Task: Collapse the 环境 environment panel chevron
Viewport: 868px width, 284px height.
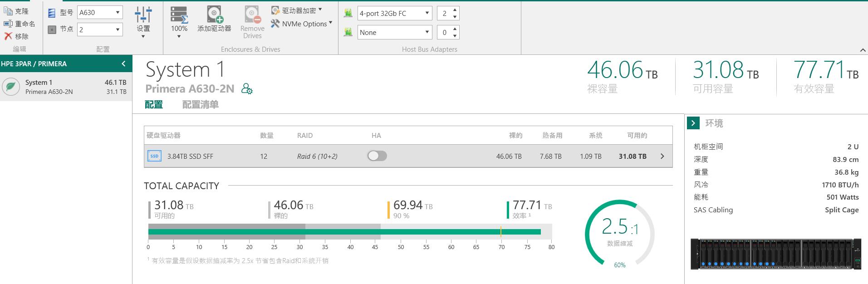Action: [x=693, y=123]
